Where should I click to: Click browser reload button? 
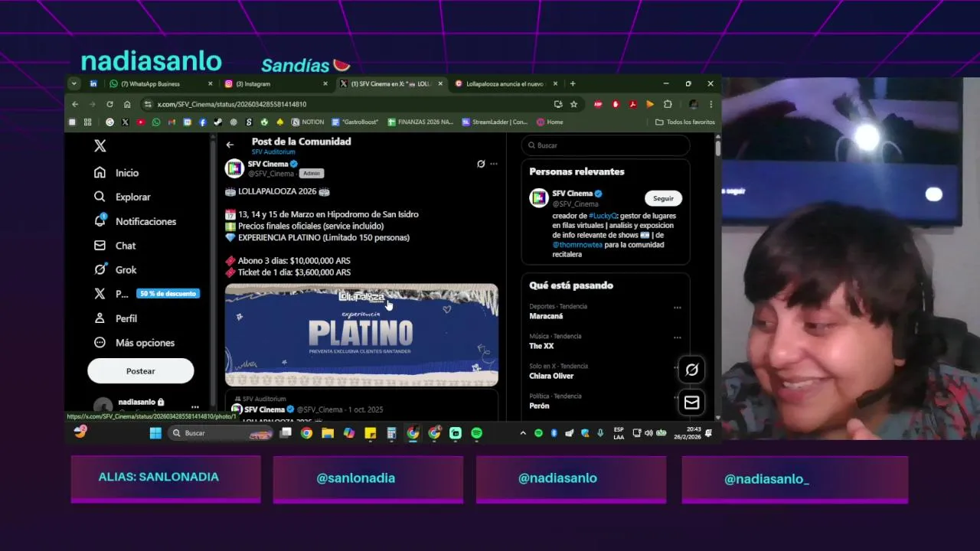(109, 104)
